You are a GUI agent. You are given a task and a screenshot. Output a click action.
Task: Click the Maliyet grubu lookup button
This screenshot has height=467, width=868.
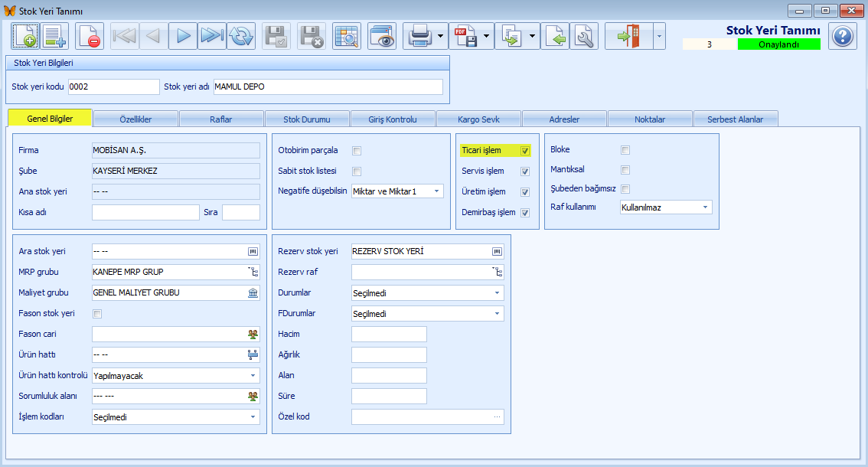(253, 293)
